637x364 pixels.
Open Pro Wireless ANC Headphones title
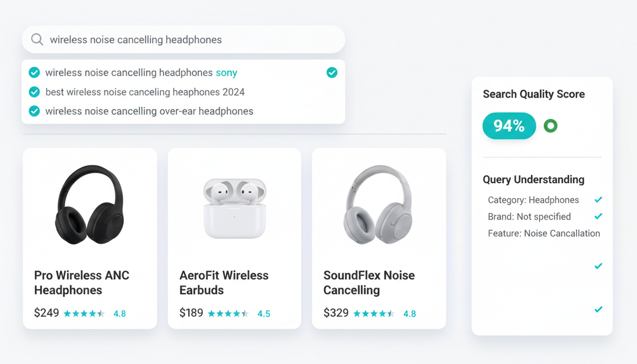coord(82,283)
